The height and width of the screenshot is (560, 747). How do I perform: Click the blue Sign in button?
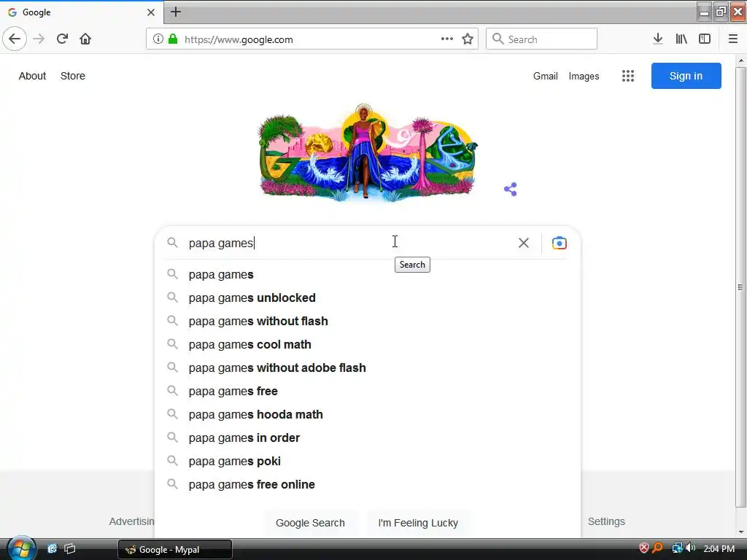tap(686, 76)
